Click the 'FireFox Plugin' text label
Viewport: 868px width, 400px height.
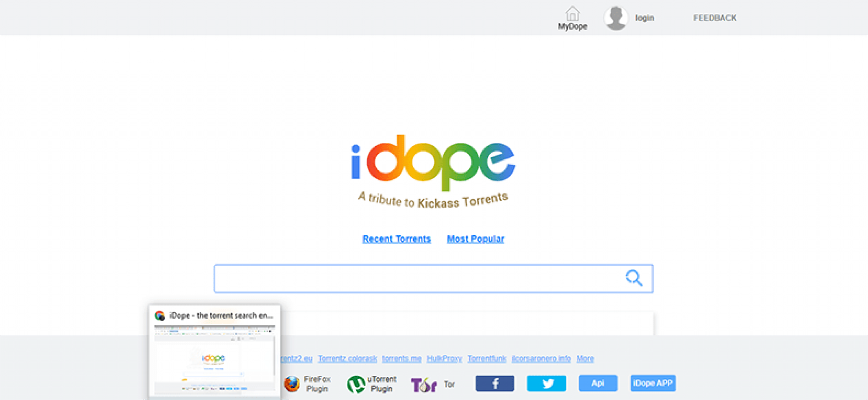[317, 384]
